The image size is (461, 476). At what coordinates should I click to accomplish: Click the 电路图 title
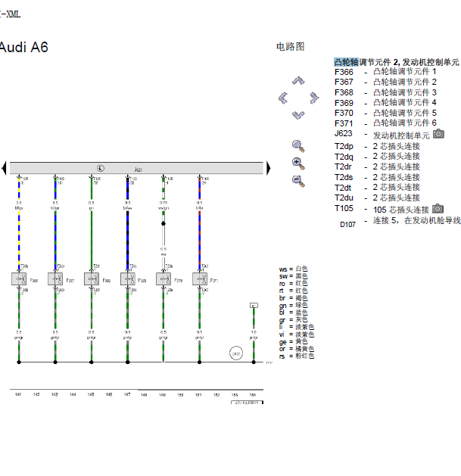click(x=291, y=46)
